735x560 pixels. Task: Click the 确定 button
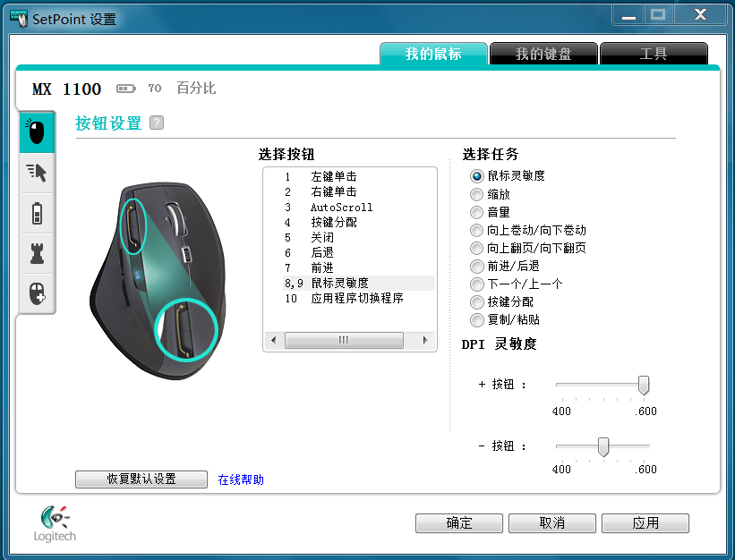459,523
